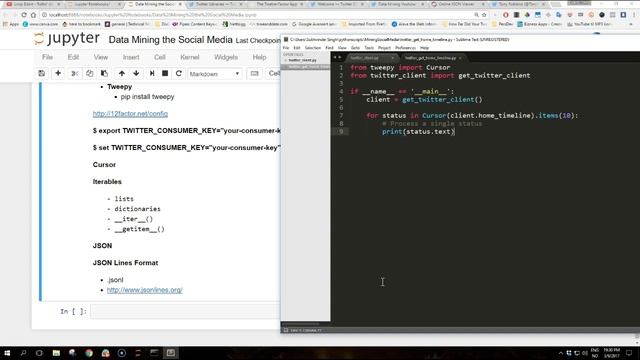Open the Apps bookmark shortcut
This screenshot has width=640, height=360.
pos(11,24)
